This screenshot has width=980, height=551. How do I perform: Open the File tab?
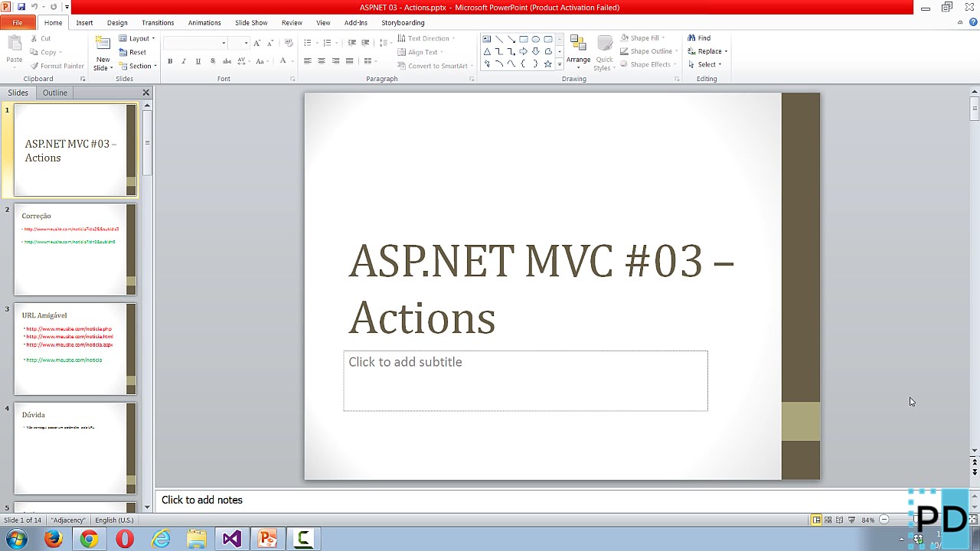18,23
